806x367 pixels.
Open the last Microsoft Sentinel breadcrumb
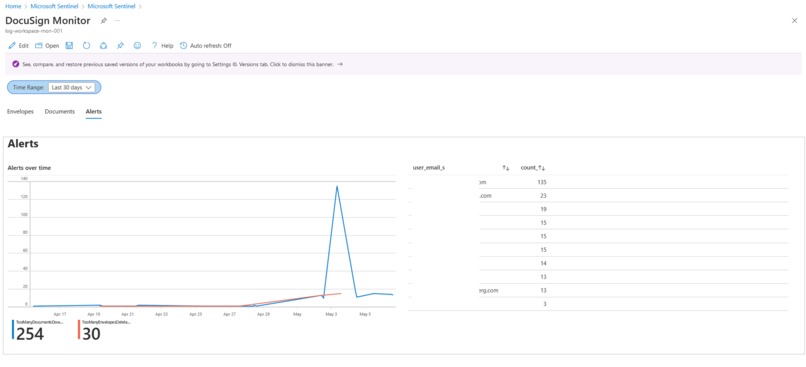click(x=111, y=6)
